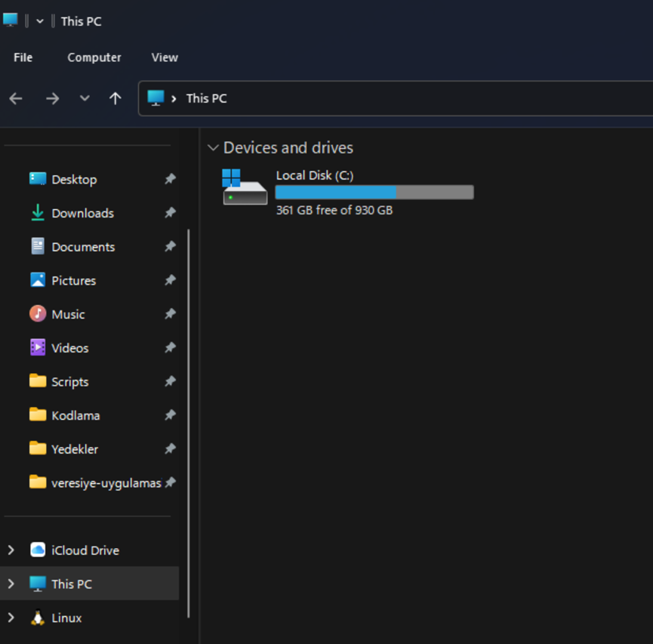This screenshot has height=644, width=653.
Task: Open the View ribbon tab
Action: (165, 57)
